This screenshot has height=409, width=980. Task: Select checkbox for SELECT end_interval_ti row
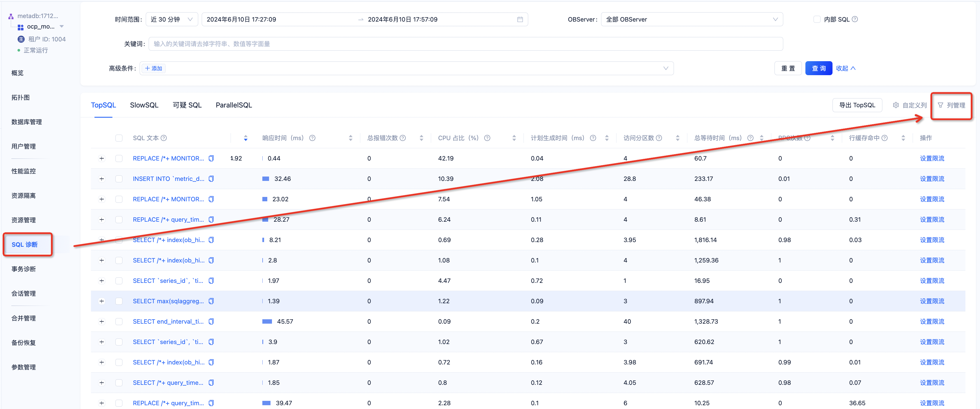click(119, 322)
